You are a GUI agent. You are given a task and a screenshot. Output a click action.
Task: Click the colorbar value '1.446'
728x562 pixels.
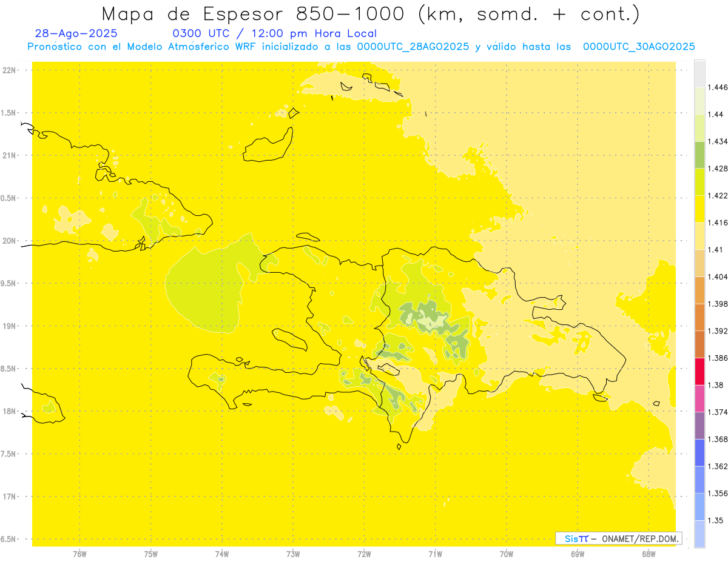coord(718,87)
